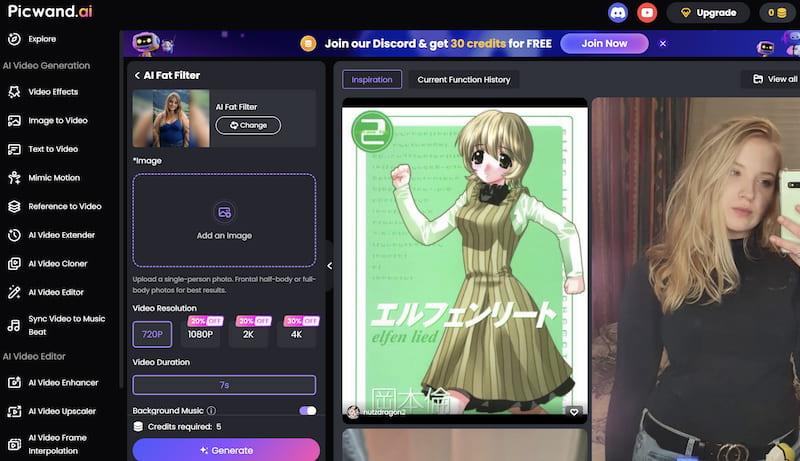
Task: Click the credits coin balance showing 0
Action: click(x=777, y=13)
